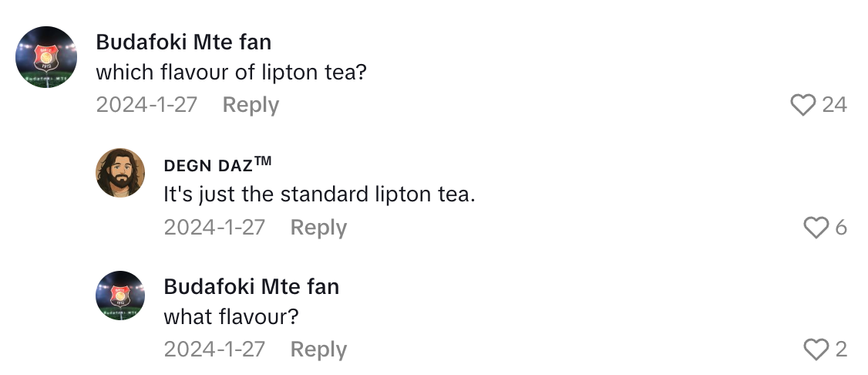Click the "what flavour?" comment text
868x375 pixels.
230,317
